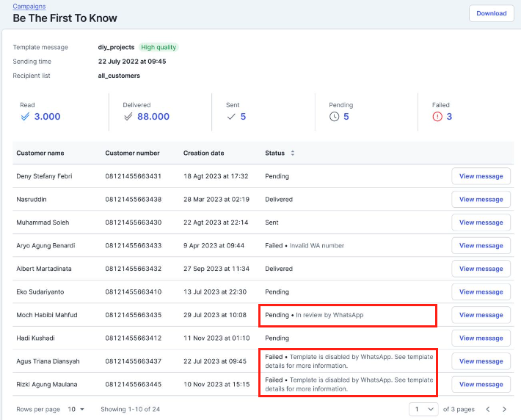View message for Deny Stefany Febri
521x420 pixels.
click(481, 176)
